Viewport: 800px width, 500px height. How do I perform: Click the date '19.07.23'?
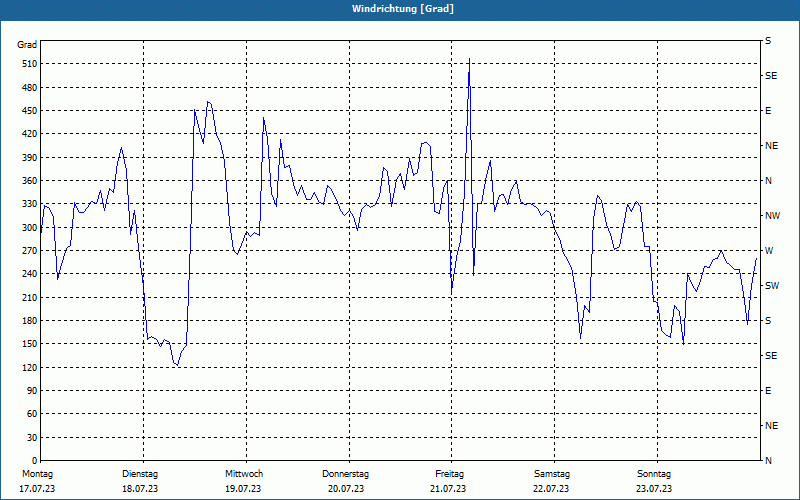coord(243,489)
